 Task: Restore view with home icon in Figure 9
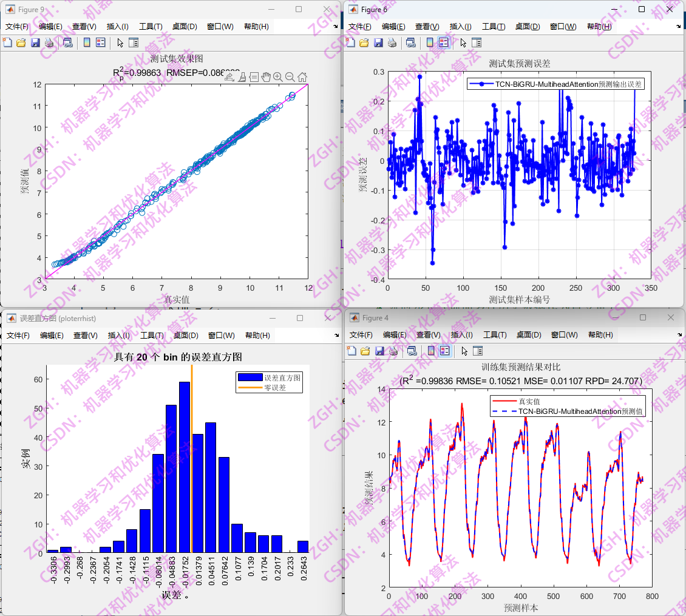pos(302,78)
